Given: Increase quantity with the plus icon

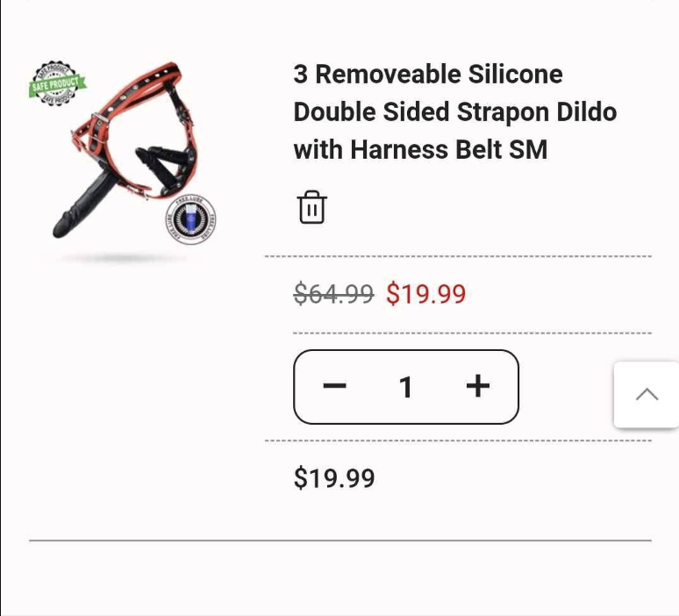Looking at the screenshot, I should [477, 386].
